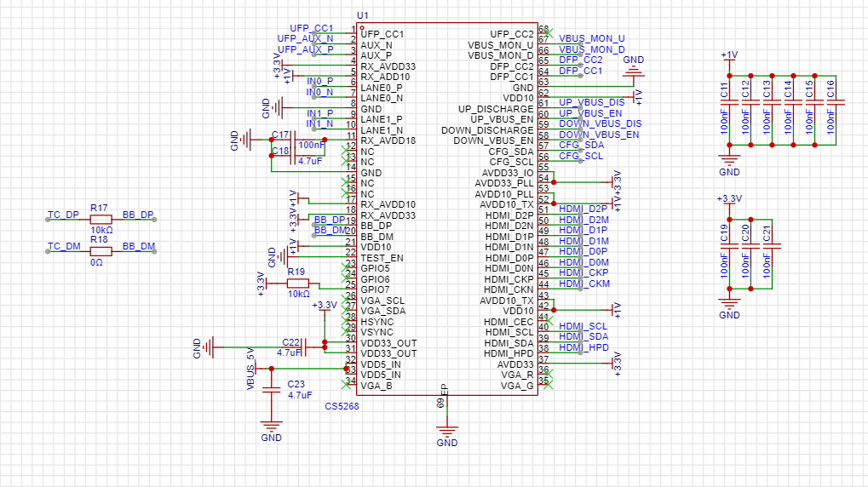Click the no-connect marker on UFP_CC2 pin 68
Screen dimensions: 868x487
[x=549, y=33]
